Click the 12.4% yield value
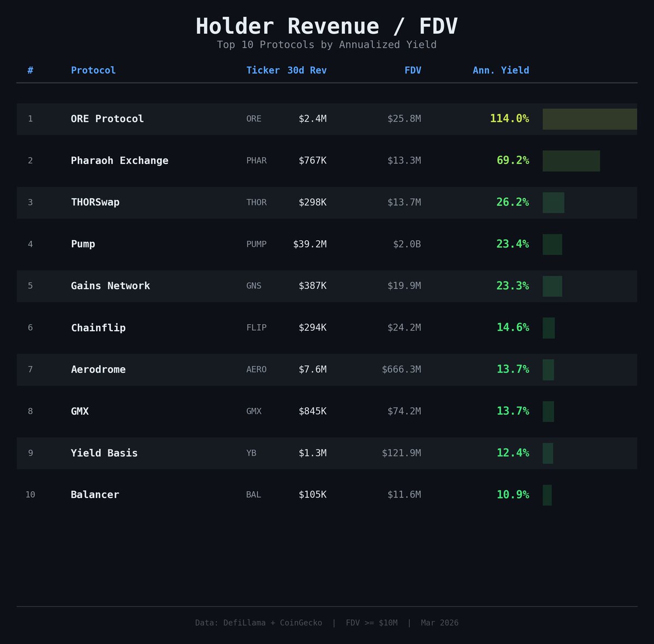 click(x=512, y=453)
